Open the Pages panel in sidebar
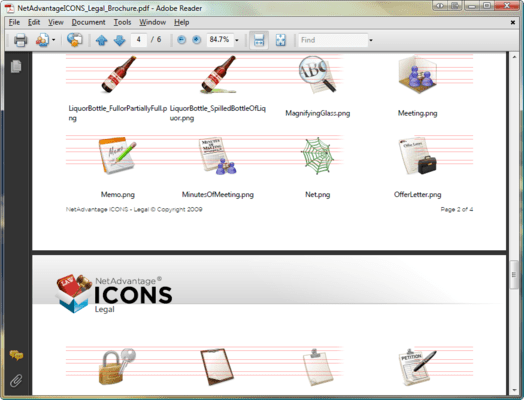The image size is (524, 400). pyautogui.click(x=16, y=66)
